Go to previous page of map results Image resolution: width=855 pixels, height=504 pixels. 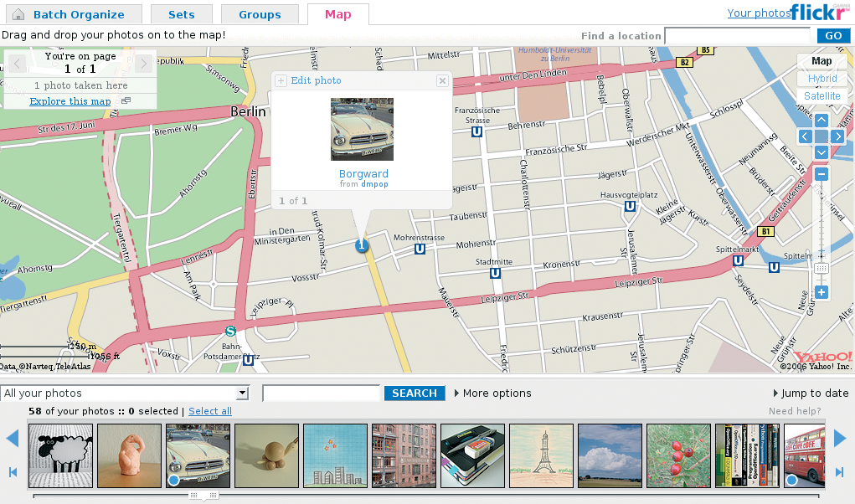(x=17, y=63)
